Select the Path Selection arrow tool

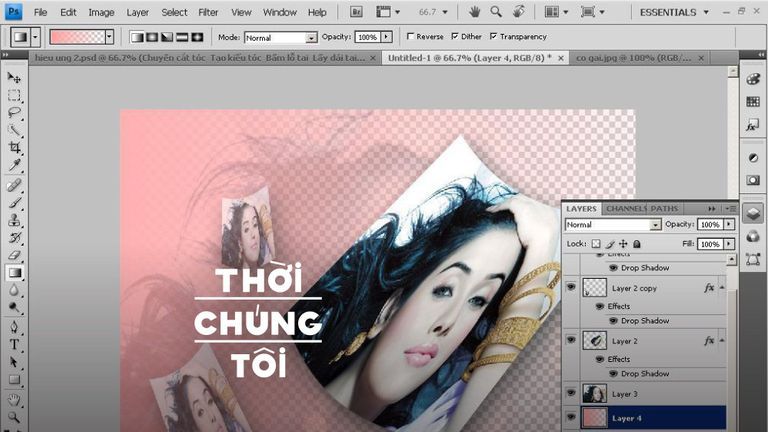pyautogui.click(x=14, y=362)
